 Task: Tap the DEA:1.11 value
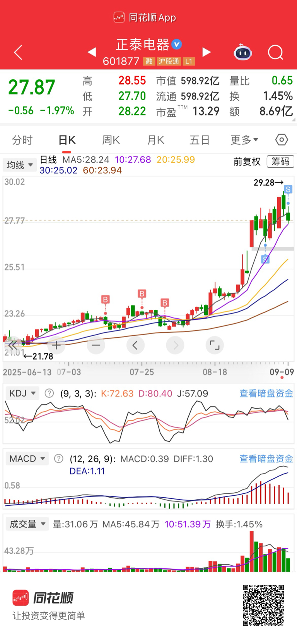(87, 471)
